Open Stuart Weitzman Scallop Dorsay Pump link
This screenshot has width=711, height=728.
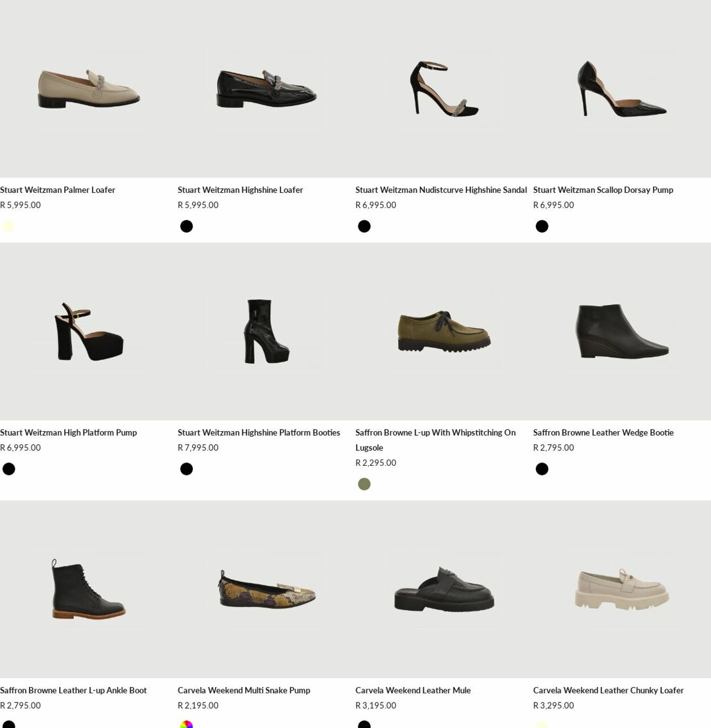pos(603,190)
